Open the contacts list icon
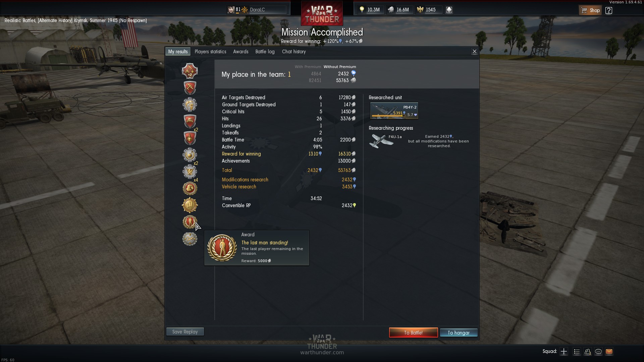The width and height of the screenshot is (644, 362). pyautogui.click(x=577, y=352)
